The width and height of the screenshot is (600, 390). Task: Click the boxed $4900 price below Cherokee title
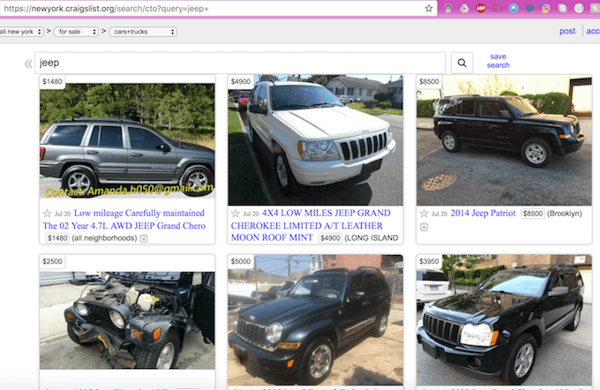330,238
